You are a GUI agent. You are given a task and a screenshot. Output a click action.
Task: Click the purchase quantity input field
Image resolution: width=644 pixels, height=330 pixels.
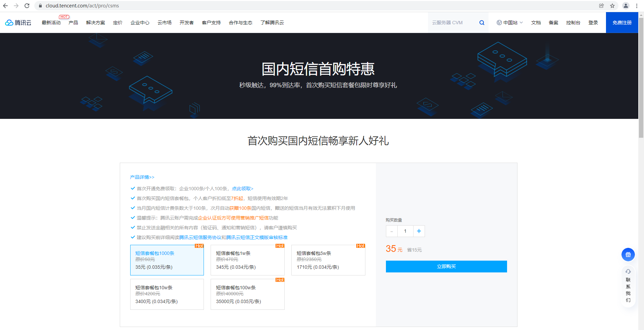(405, 231)
